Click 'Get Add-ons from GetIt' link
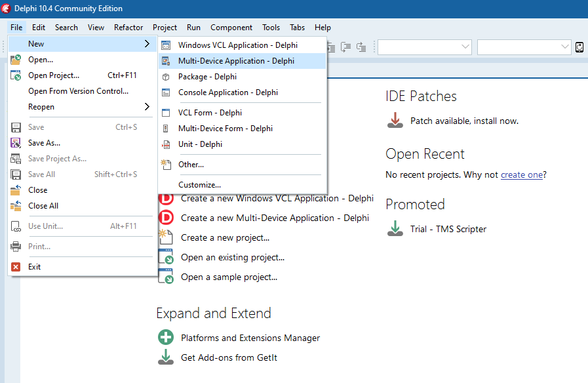The width and height of the screenshot is (588, 383). pyautogui.click(x=229, y=357)
